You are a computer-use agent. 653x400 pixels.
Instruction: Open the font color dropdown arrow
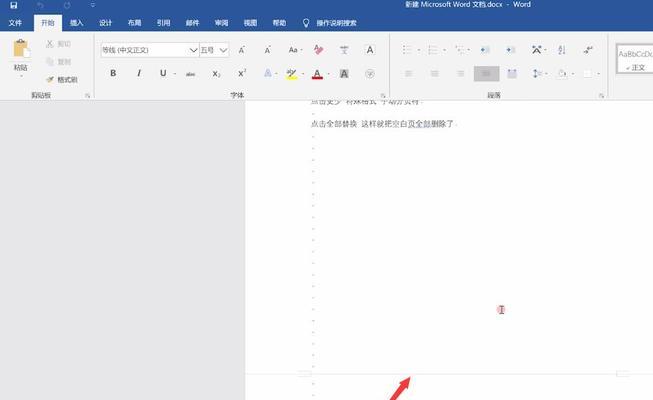point(329,74)
